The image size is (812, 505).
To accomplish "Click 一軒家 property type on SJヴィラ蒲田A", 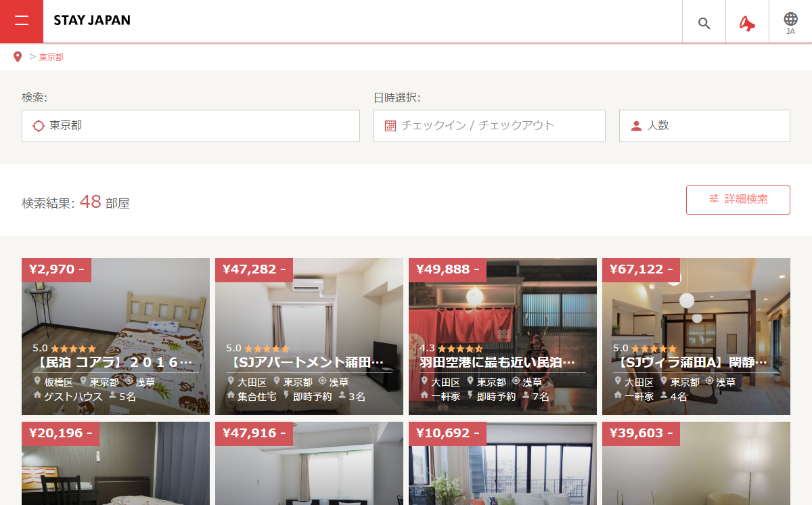I will coord(639,397).
